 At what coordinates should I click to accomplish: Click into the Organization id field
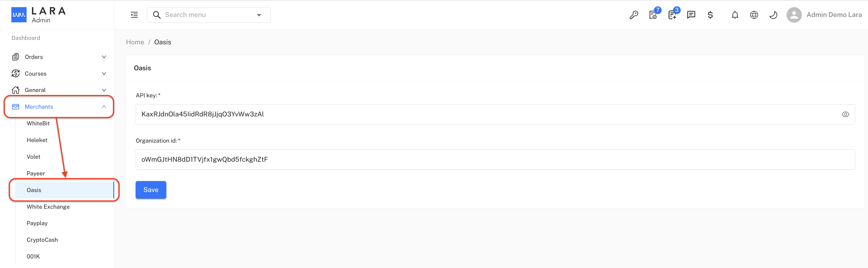pos(495,160)
